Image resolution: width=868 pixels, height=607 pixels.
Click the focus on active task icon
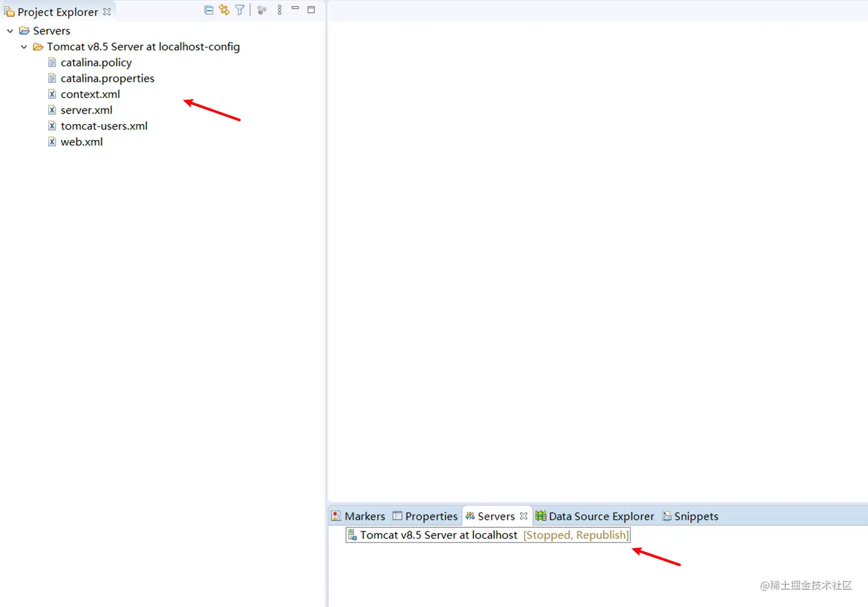tap(262, 10)
